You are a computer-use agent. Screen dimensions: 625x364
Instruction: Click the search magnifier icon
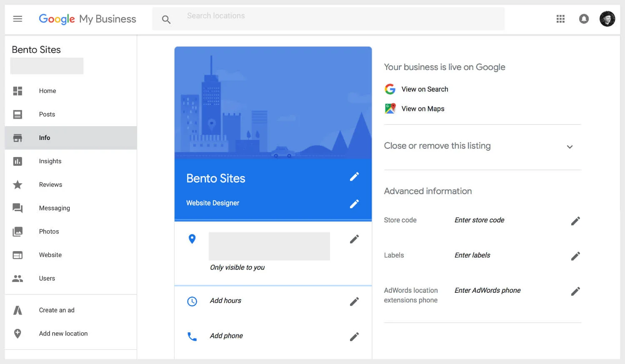(166, 19)
